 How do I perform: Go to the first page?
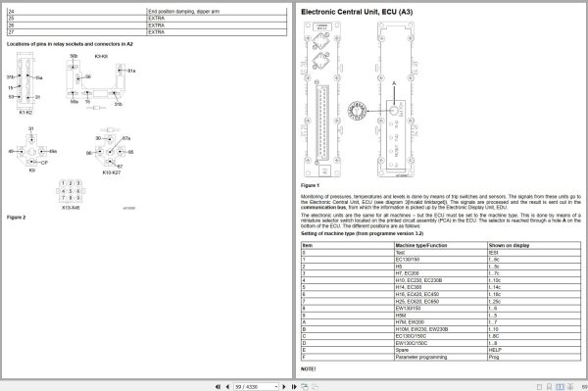click(218, 386)
